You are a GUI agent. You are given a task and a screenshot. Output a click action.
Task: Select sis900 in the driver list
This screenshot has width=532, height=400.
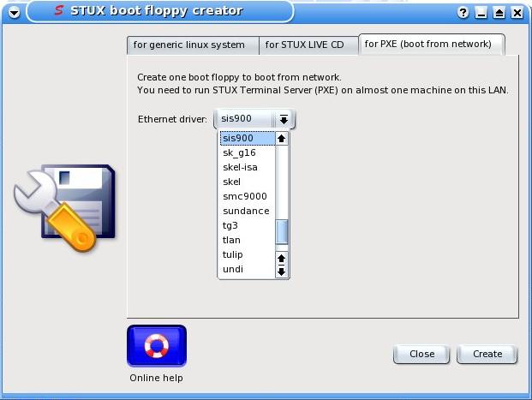click(248, 138)
